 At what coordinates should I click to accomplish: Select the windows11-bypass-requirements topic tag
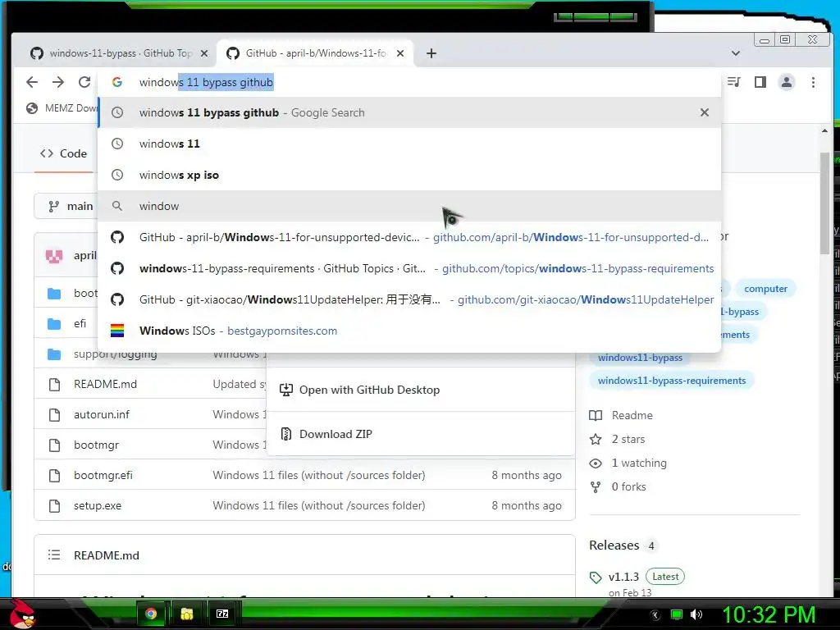pos(672,381)
